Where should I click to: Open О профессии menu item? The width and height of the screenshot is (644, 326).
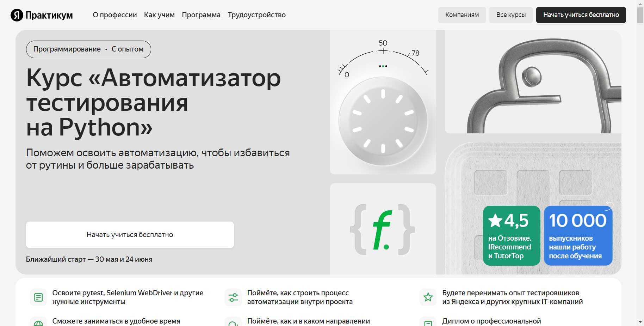(x=115, y=15)
